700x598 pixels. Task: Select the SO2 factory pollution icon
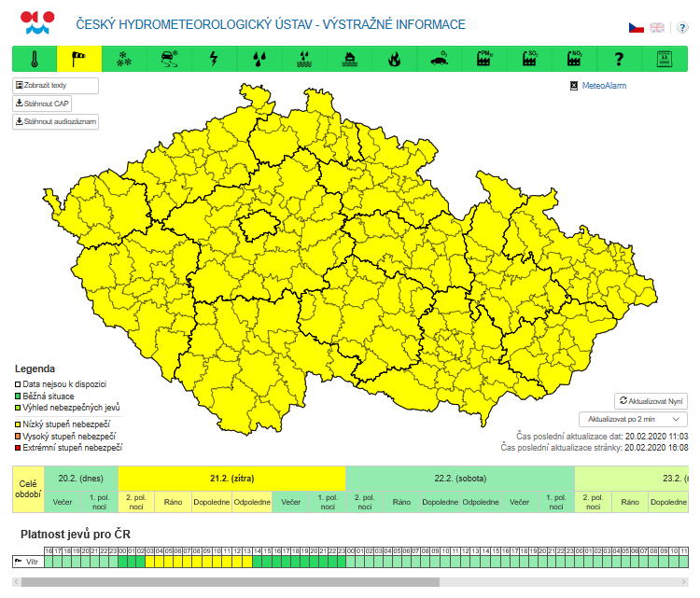click(529, 59)
